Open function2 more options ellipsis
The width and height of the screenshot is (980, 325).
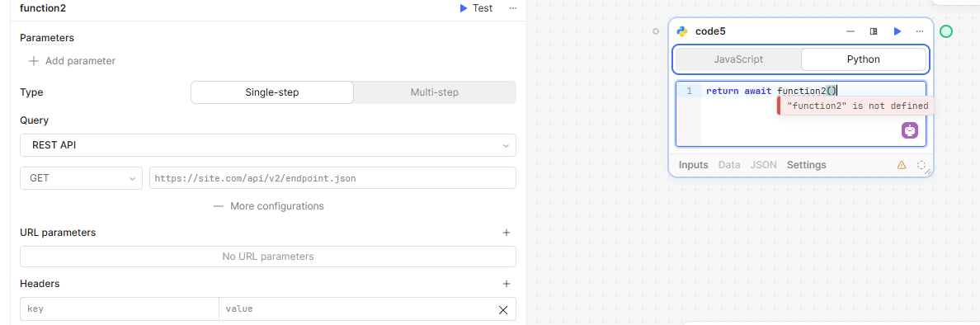513,8
